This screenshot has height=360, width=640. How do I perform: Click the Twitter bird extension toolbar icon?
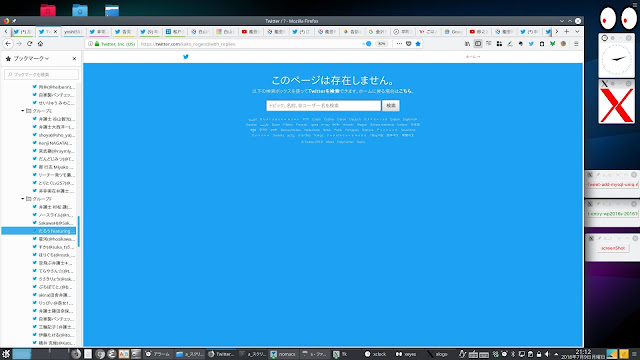[x=531, y=44]
